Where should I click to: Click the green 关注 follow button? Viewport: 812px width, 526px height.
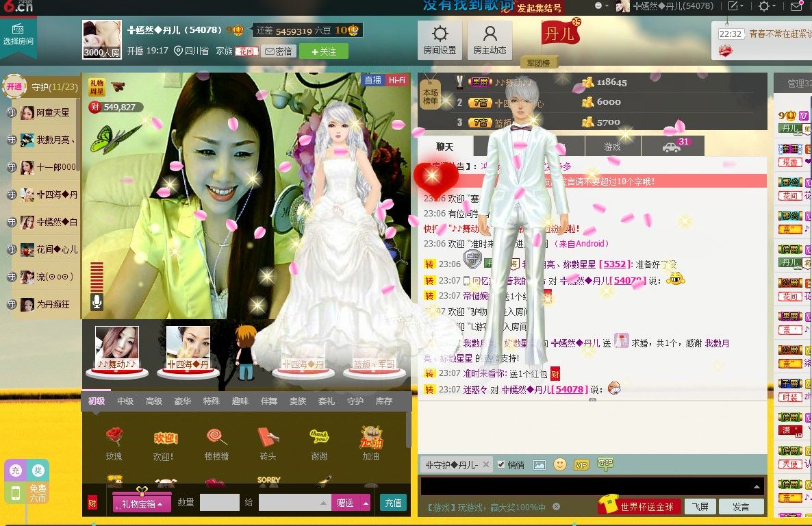325,51
